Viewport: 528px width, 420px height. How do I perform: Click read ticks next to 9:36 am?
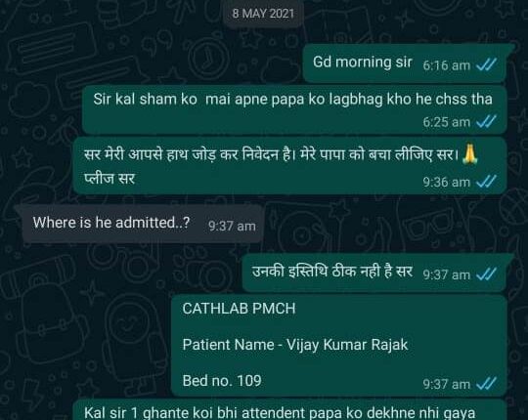[486, 182]
